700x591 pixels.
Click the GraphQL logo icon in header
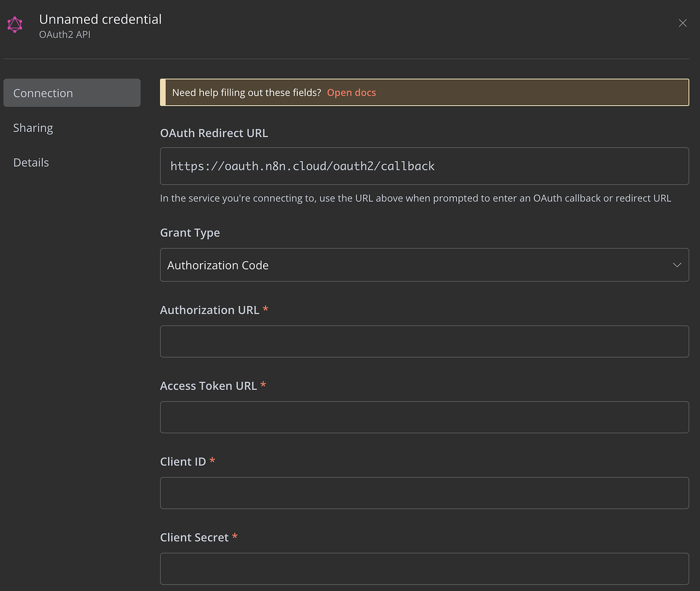pyautogui.click(x=15, y=24)
